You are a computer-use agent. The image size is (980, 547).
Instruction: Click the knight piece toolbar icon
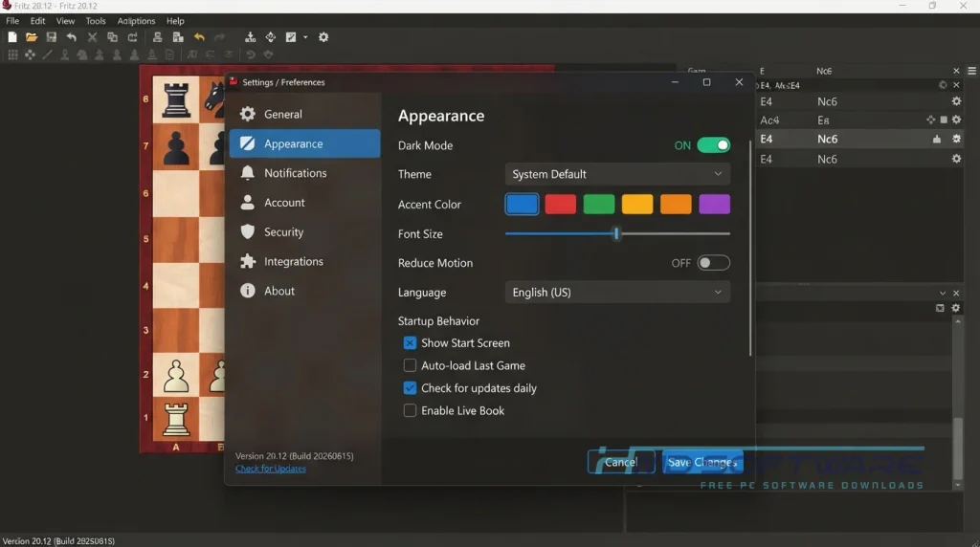point(82,55)
